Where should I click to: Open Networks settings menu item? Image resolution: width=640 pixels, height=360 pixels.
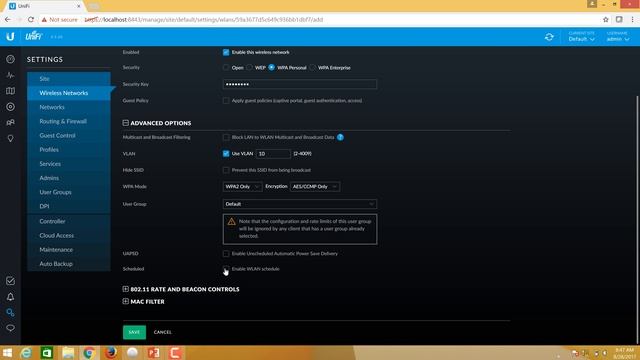point(69,107)
